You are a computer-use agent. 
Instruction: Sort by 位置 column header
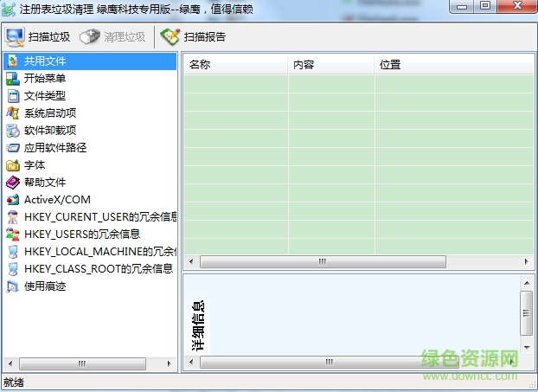454,65
